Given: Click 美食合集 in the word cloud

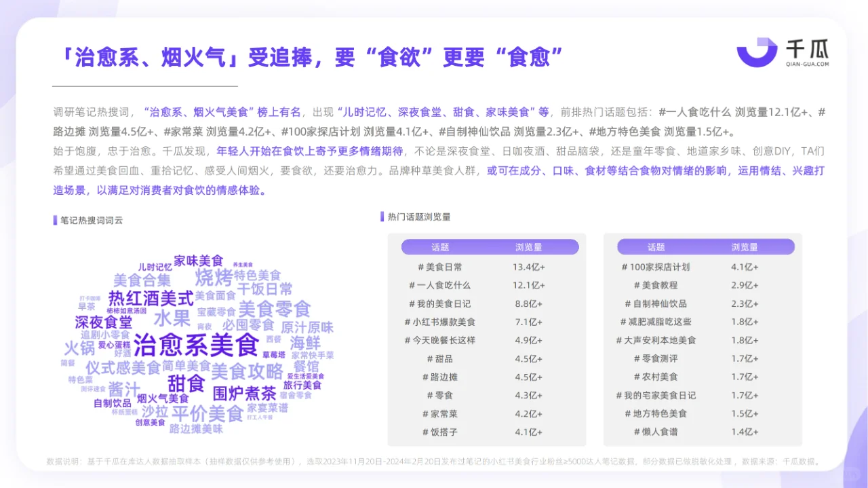Looking at the screenshot, I should [142, 280].
